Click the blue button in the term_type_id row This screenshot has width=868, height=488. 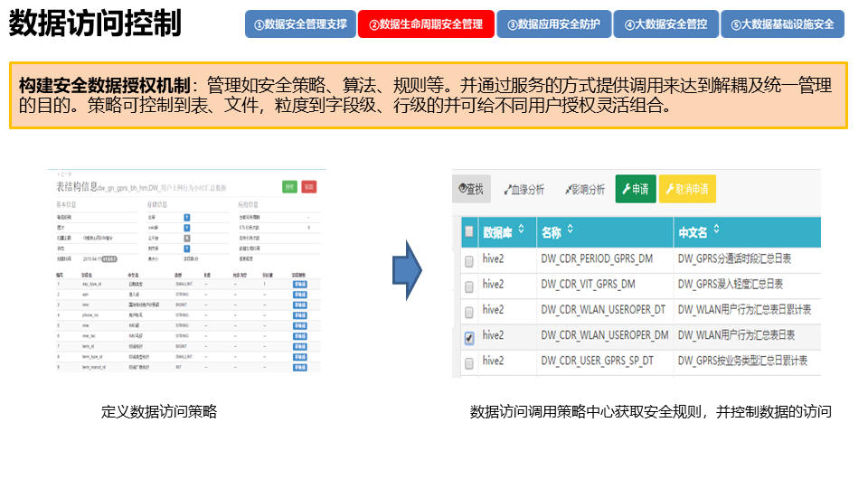pos(299,358)
